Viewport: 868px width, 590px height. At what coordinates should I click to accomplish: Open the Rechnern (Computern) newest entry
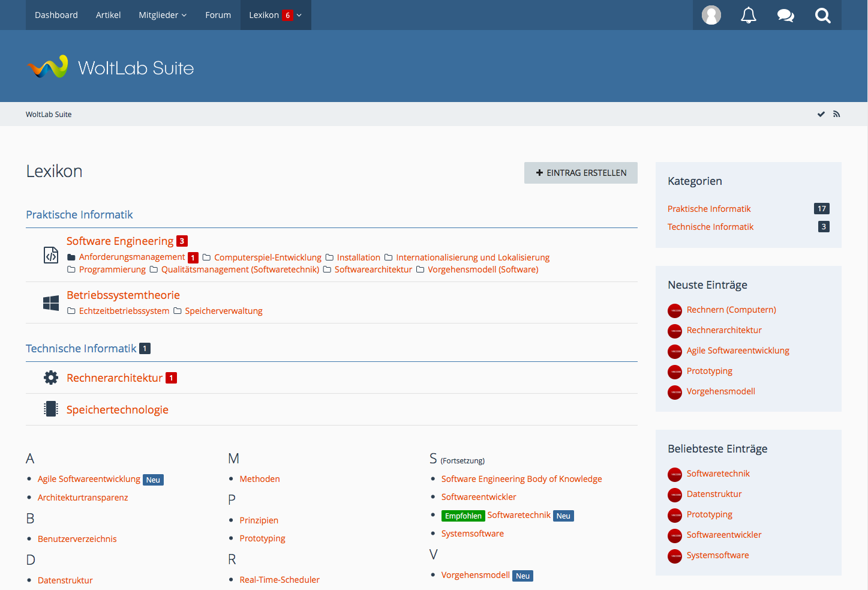click(731, 310)
